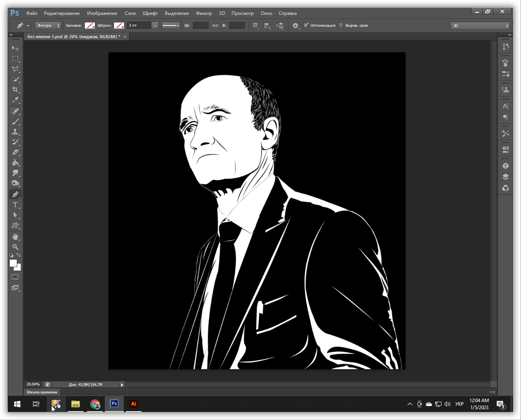Image resolution: width=521 pixels, height=420 pixels.
Task: Enable the Выров. края checkbox
Action: (x=341, y=25)
